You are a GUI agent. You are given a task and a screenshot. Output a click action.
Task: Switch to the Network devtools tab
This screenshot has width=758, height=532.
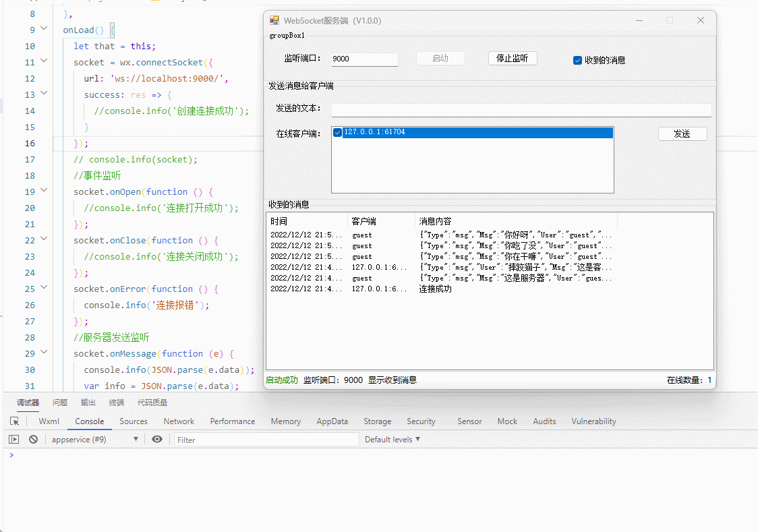(x=179, y=421)
